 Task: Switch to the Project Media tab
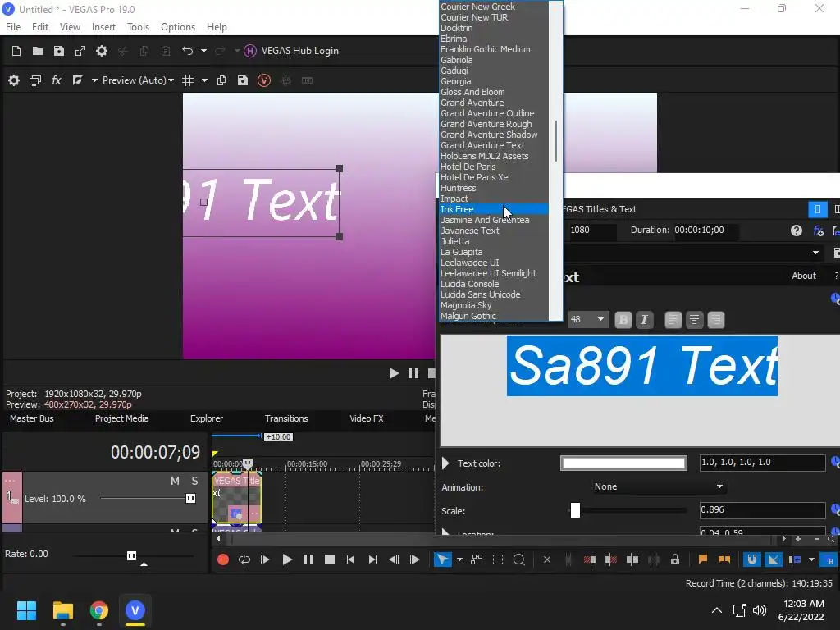[121, 419]
